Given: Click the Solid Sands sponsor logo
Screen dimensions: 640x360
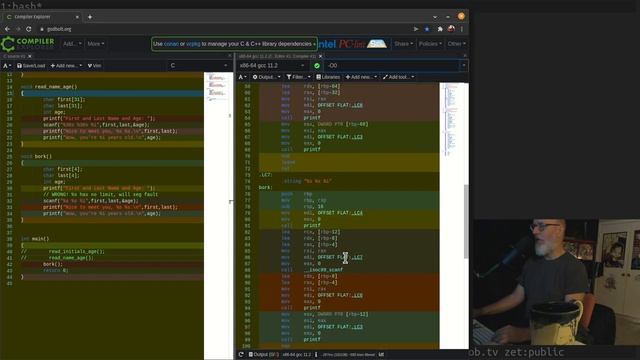Looking at the screenshot, I should 376,44.
